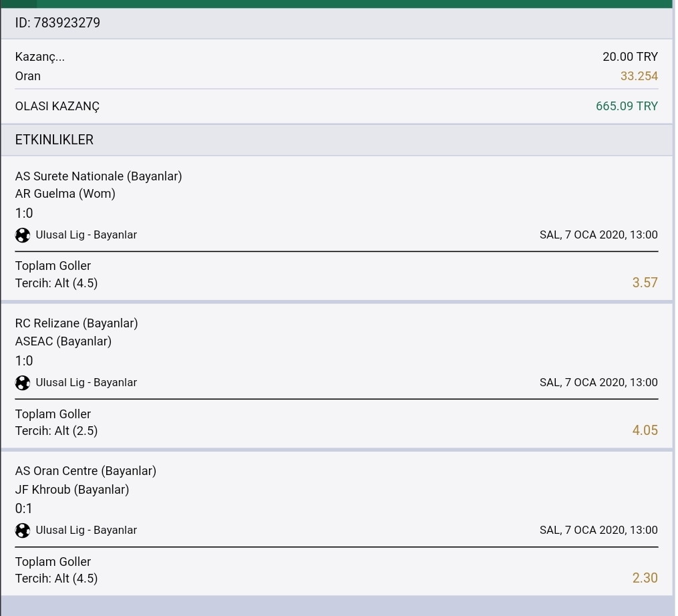
Task: Open the bet ID 783923279 header
Action: coord(337,23)
